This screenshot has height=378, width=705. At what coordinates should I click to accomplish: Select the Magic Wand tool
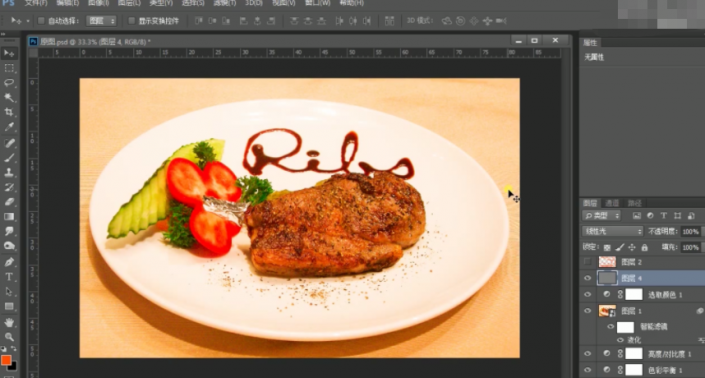[x=9, y=98]
